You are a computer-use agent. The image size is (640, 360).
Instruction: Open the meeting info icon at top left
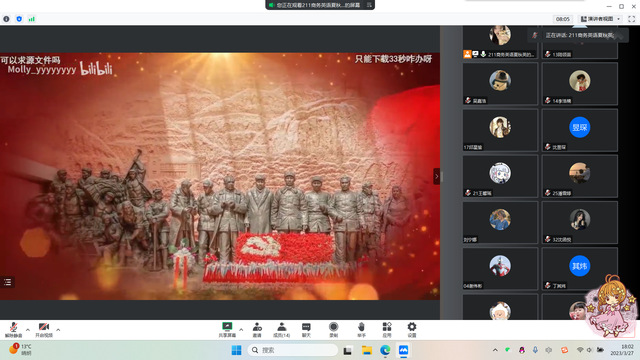pyautogui.click(x=6, y=19)
